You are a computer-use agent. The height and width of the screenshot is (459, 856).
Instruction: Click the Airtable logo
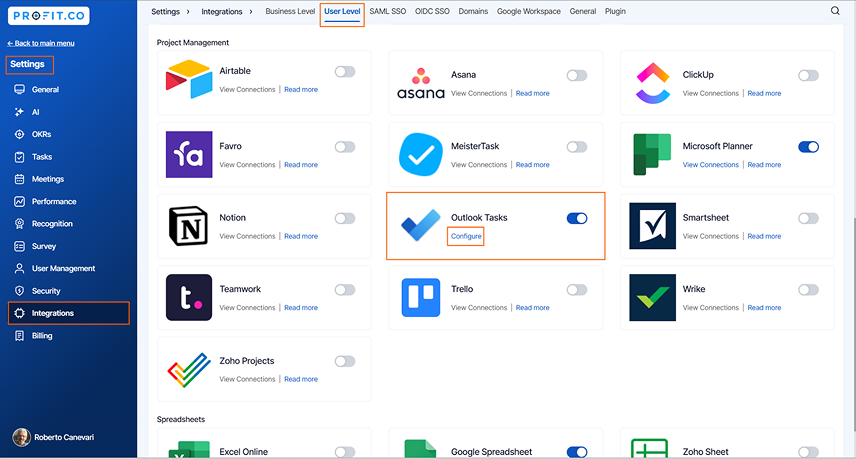pyautogui.click(x=189, y=80)
